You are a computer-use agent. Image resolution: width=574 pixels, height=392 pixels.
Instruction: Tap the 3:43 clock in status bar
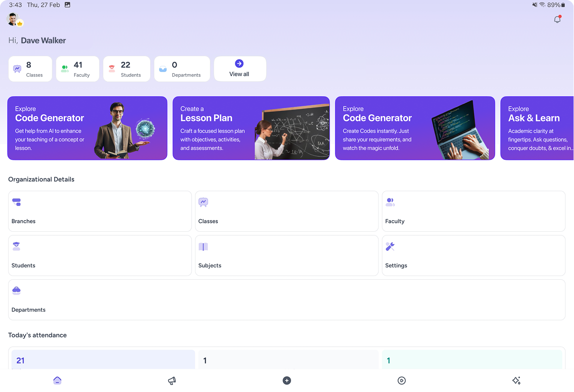(x=15, y=5)
